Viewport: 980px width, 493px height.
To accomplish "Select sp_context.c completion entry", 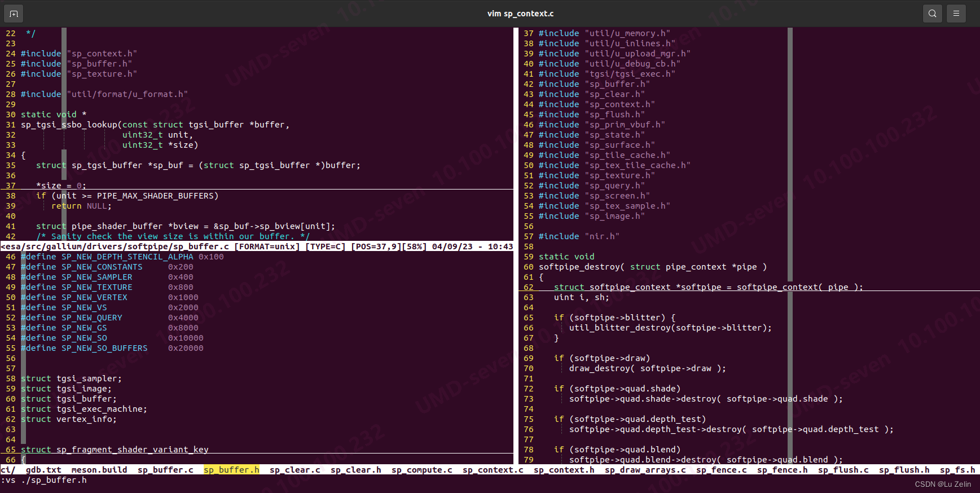I will (x=493, y=470).
